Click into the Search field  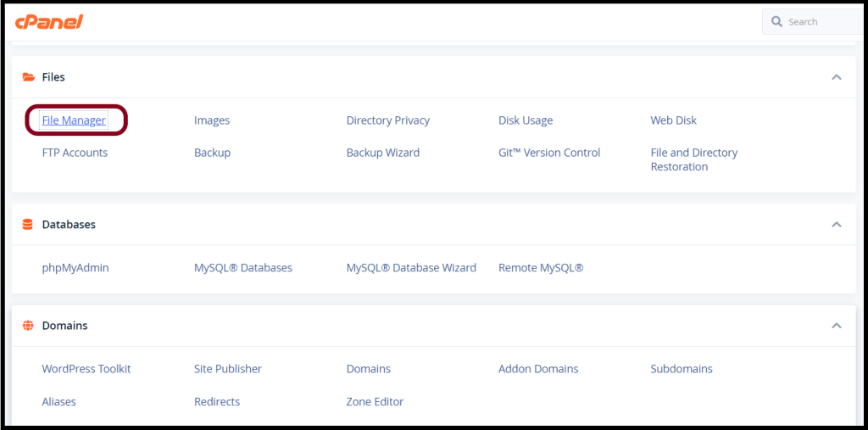pos(815,21)
